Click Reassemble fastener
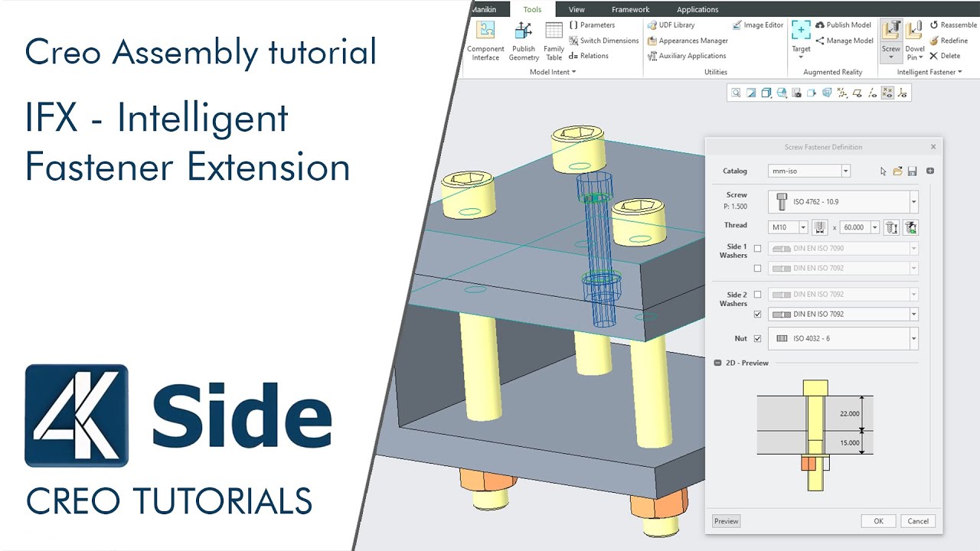980x551 pixels. click(x=953, y=25)
